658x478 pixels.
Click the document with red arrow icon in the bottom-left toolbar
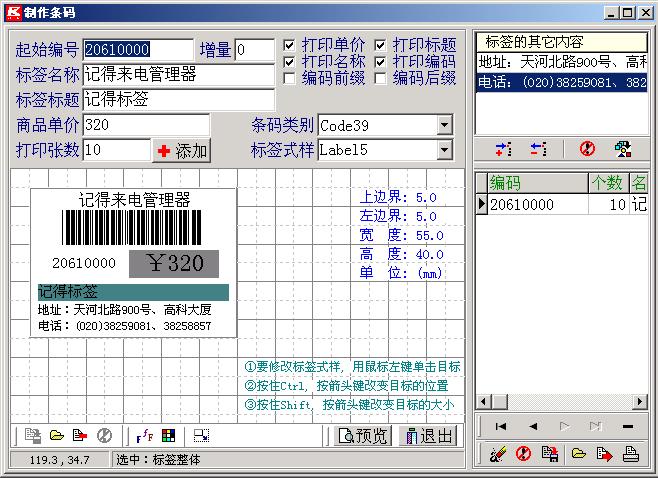click(x=80, y=436)
